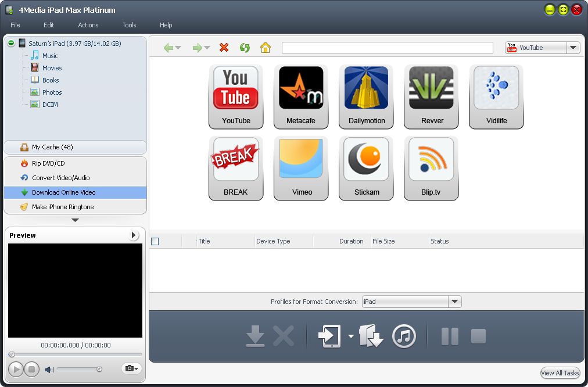Tick the select-all checkbox in table header
The image size is (588, 387).
click(155, 242)
